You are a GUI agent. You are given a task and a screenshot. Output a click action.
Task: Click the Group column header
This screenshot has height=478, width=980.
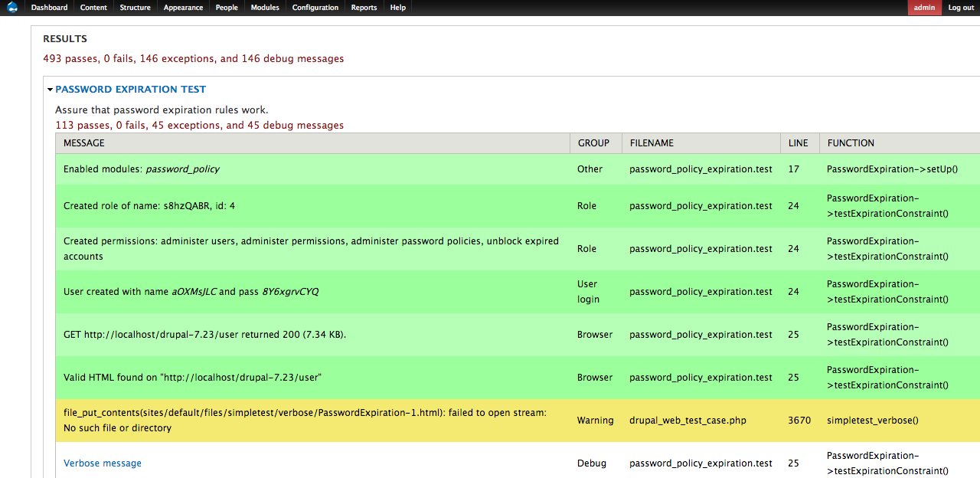[593, 143]
